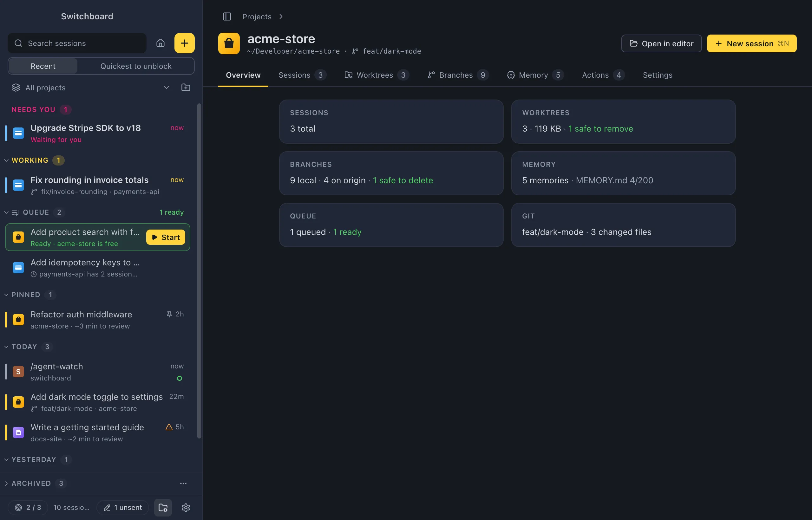Open the project Settings tab

pos(657,75)
